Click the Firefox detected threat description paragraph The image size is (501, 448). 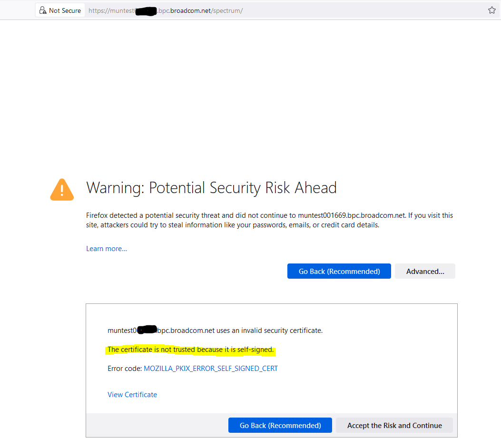point(269,220)
